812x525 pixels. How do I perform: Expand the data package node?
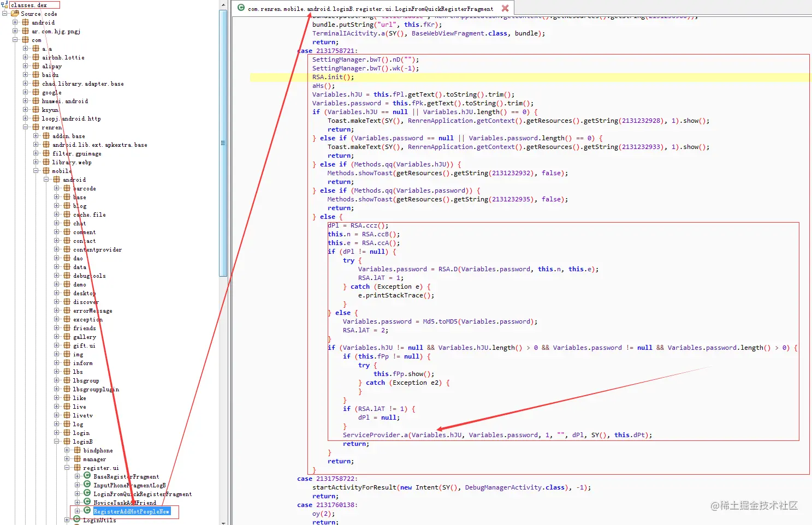pyautogui.click(x=57, y=267)
